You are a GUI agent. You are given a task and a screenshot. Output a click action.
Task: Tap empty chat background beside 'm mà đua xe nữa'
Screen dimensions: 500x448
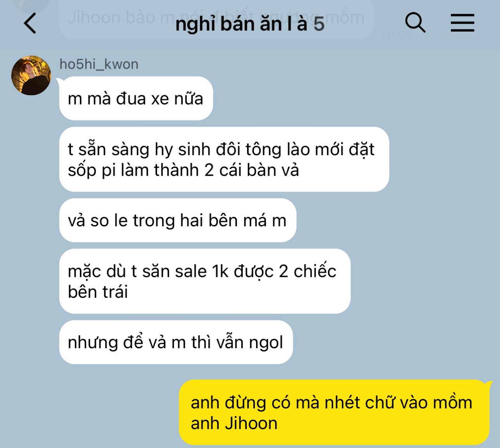[349, 98]
